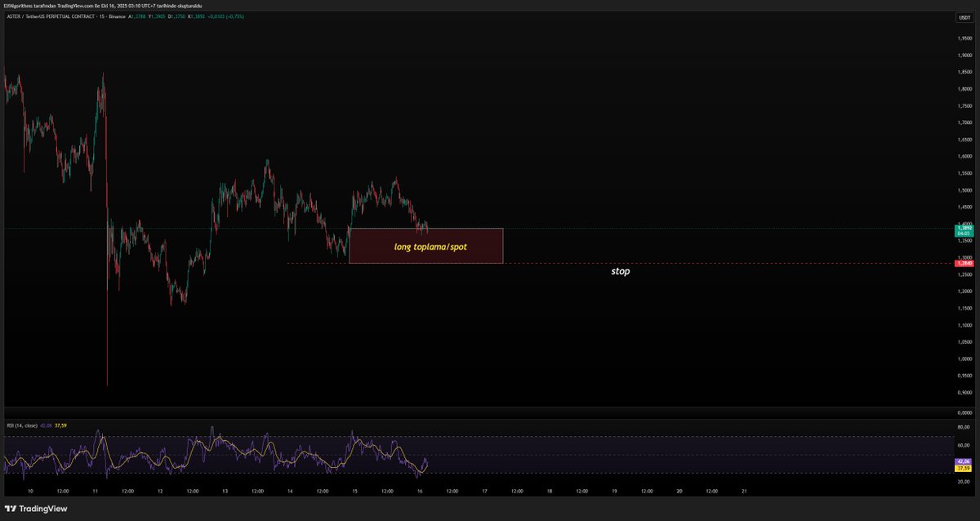Click the date label 13 on time axis
Screen dimensions: 980x521
(225, 492)
